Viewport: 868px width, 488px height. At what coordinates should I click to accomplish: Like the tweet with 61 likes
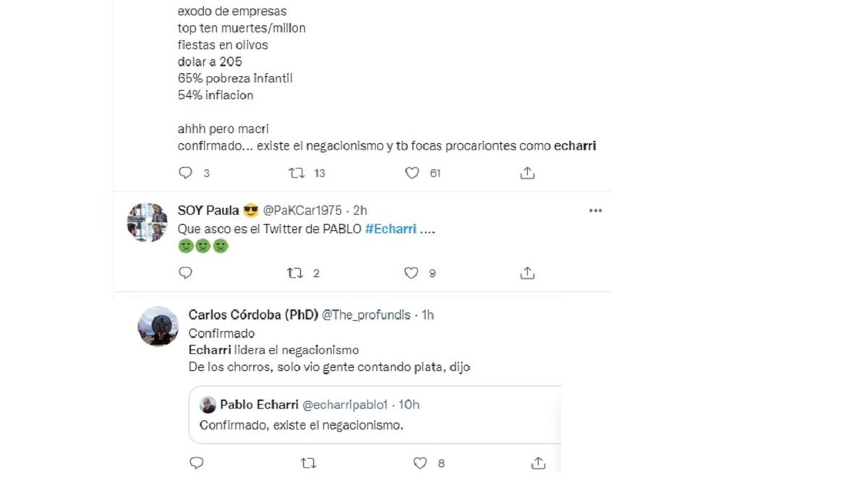(x=412, y=173)
